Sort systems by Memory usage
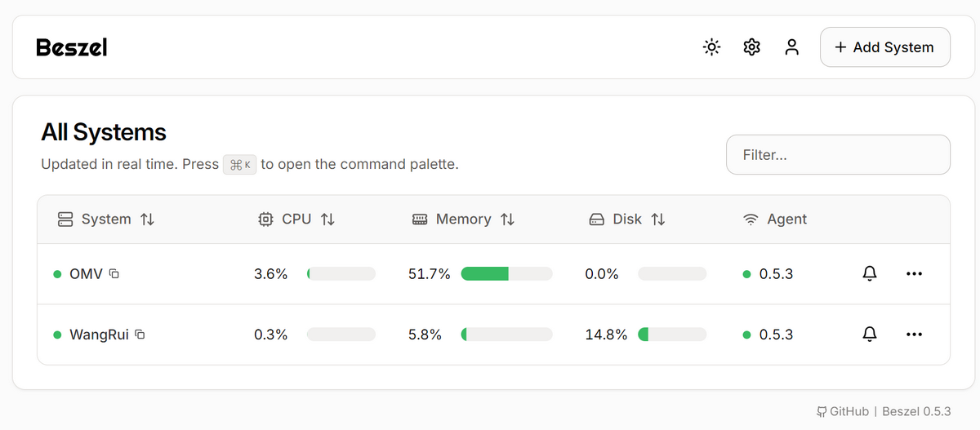The width and height of the screenshot is (980, 430). (463, 219)
